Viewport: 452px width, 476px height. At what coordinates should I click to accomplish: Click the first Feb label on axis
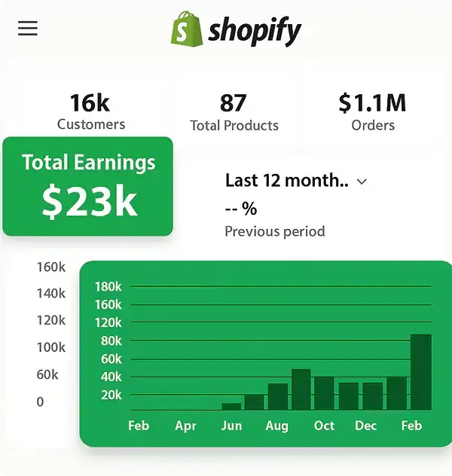(x=139, y=426)
